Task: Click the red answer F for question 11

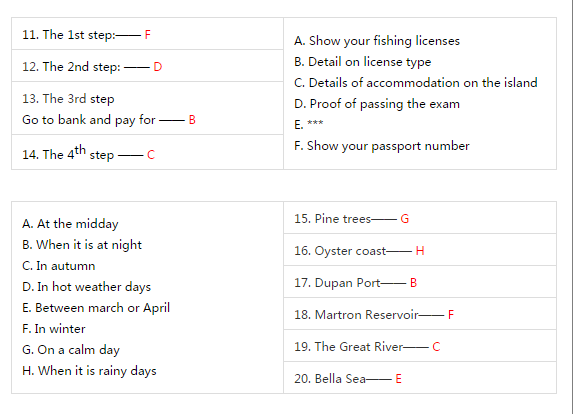Action: coord(147,35)
